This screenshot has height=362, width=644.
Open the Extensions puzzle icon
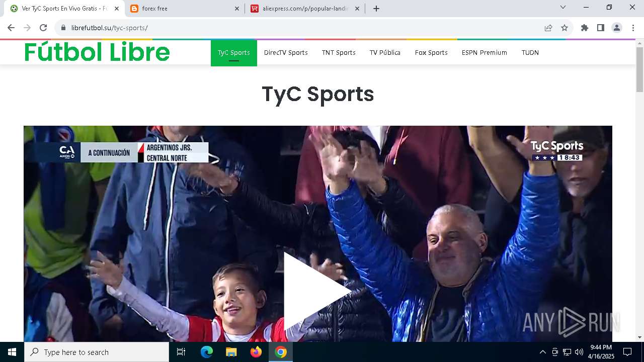tap(585, 28)
